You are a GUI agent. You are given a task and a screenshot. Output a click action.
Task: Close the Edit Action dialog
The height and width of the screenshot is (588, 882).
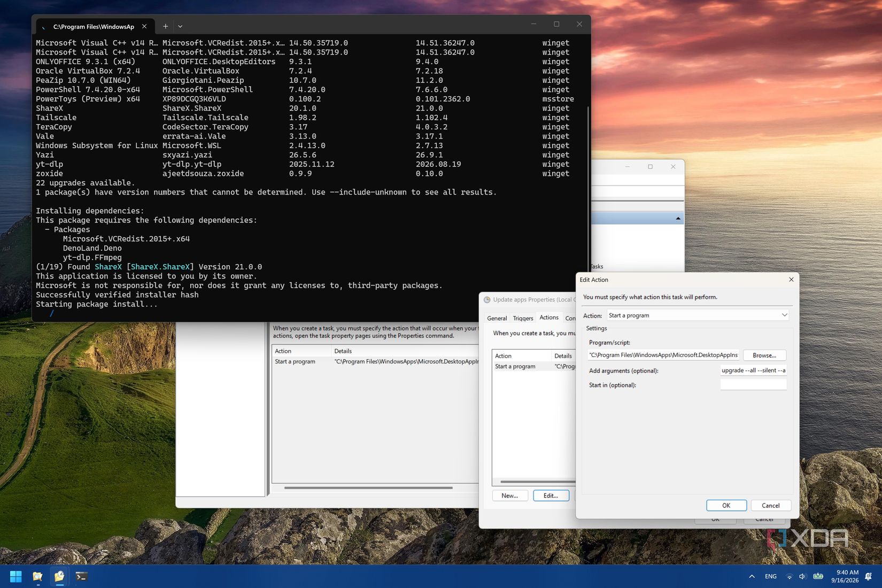tap(791, 280)
